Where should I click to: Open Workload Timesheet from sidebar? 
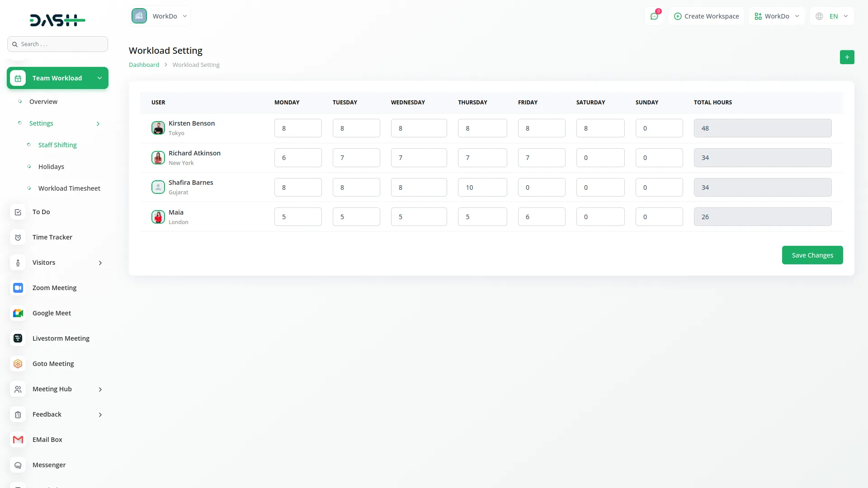(69, 188)
